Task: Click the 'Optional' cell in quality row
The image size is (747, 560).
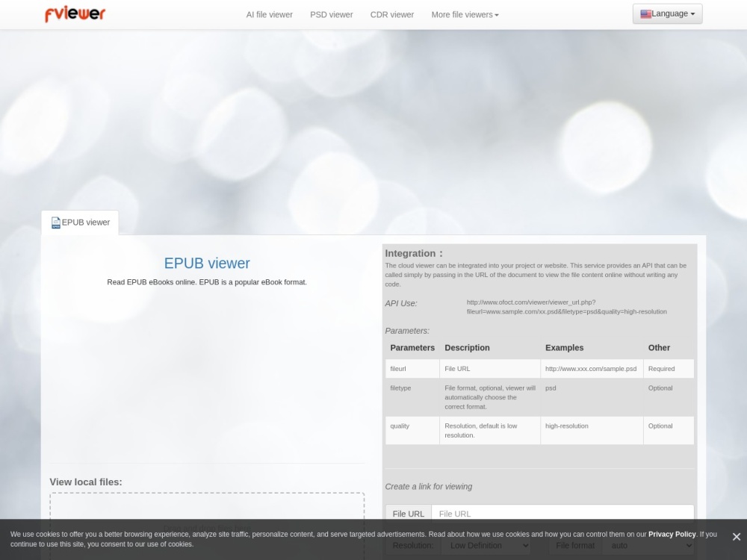Action: pyautogui.click(x=669, y=431)
